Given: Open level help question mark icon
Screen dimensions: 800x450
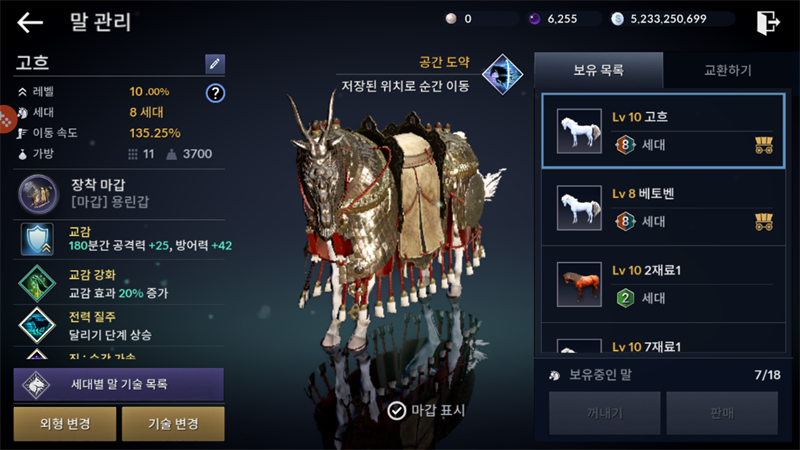Looking at the screenshot, I should (215, 93).
